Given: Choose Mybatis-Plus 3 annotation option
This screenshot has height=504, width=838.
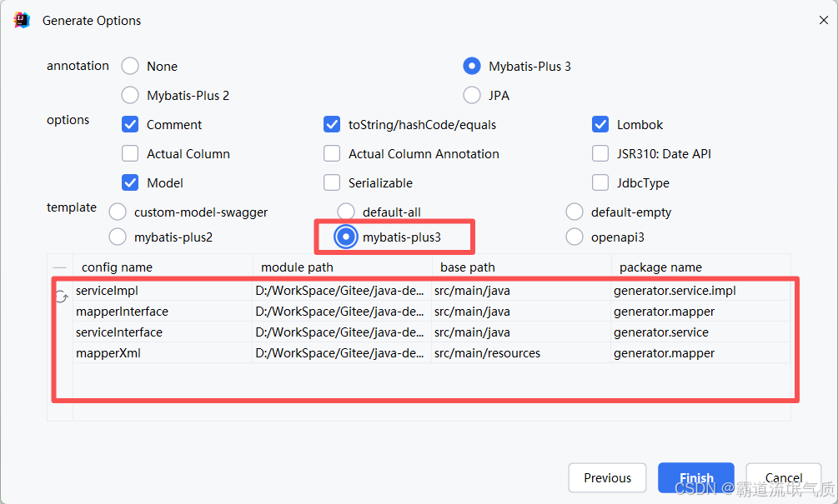Looking at the screenshot, I should pos(471,66).
